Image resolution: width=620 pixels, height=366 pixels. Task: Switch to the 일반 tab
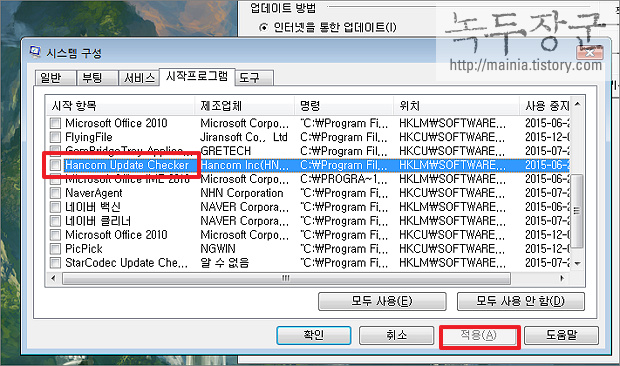coord(55,78)
